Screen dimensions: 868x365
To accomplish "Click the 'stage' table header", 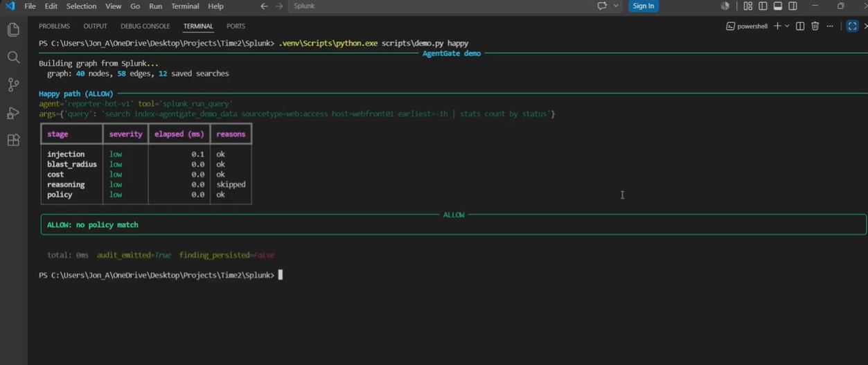I will click(57, 134).
